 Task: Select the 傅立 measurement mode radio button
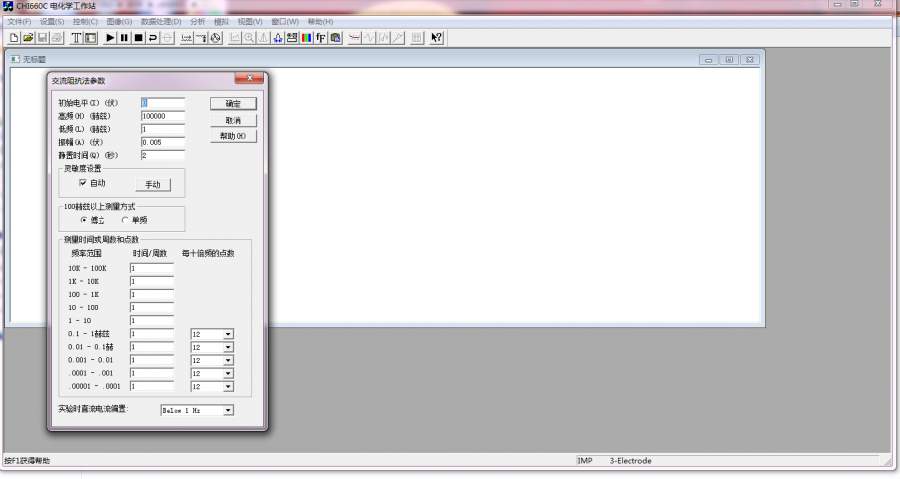[x=84, y=220]
